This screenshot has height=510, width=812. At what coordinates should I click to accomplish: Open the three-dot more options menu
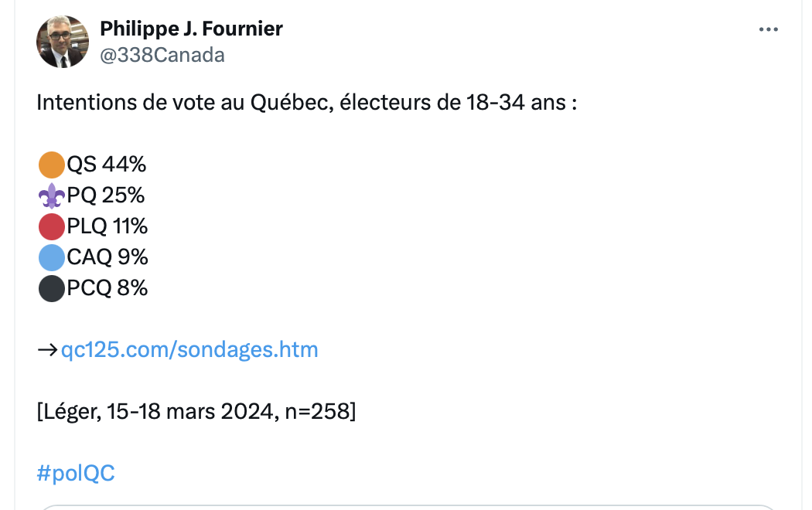point(769,29)
